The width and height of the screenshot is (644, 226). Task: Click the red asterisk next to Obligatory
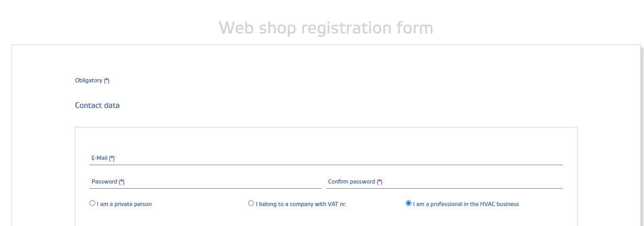[x=107, y=80]
